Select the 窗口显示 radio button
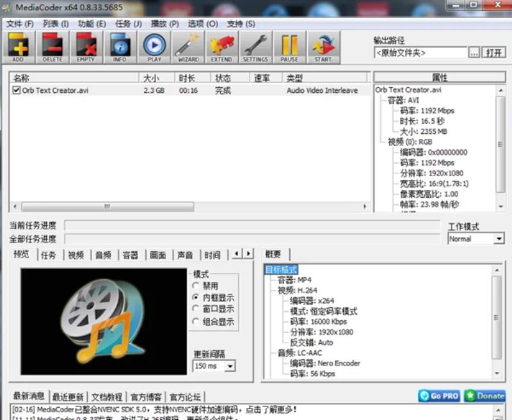 [196, 309]
